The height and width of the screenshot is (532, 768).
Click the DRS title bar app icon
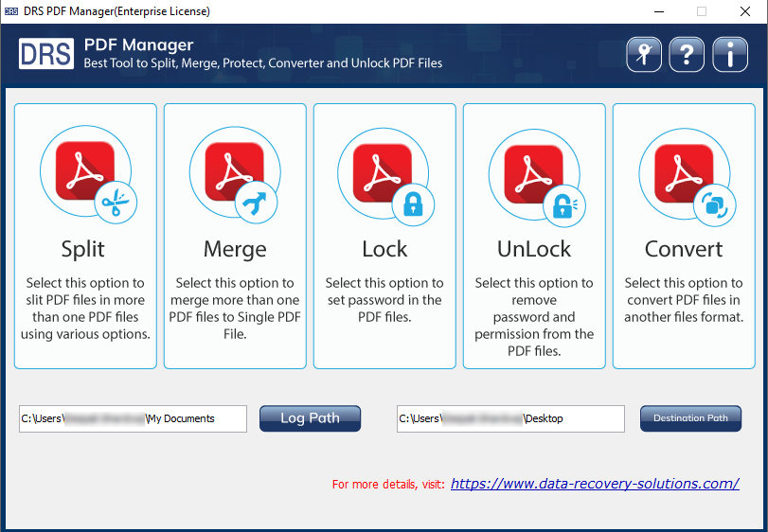[10, 11]
